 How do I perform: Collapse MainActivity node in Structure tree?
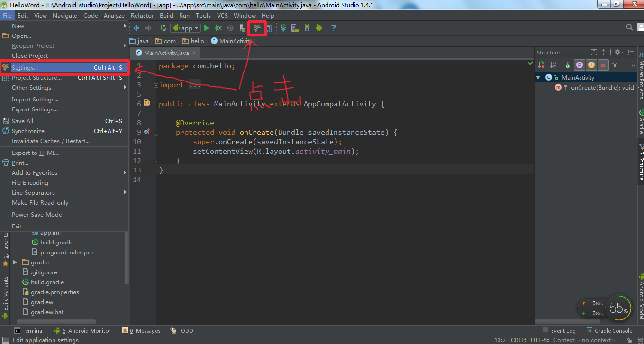pos(539,77)
